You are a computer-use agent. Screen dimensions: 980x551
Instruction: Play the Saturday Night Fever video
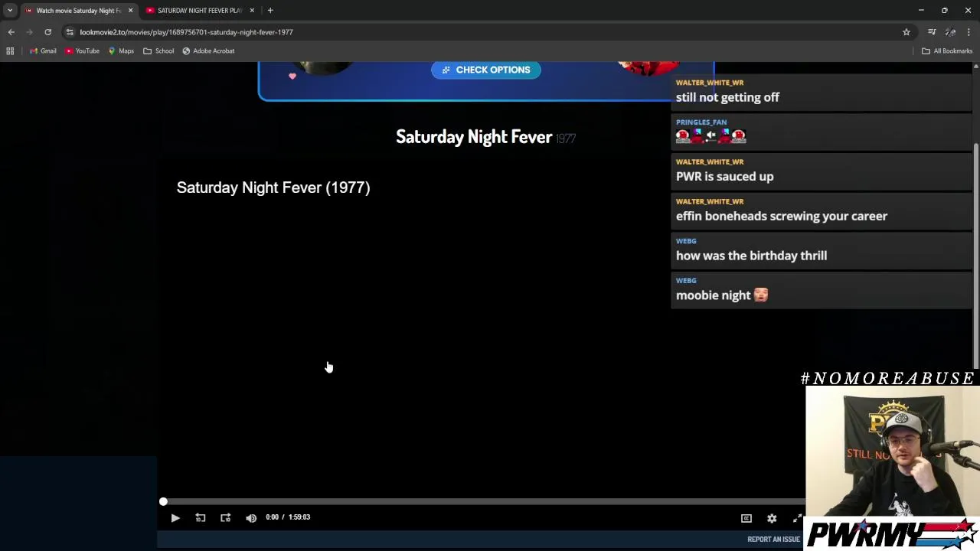pyautogui.click(x=175, y=518)
